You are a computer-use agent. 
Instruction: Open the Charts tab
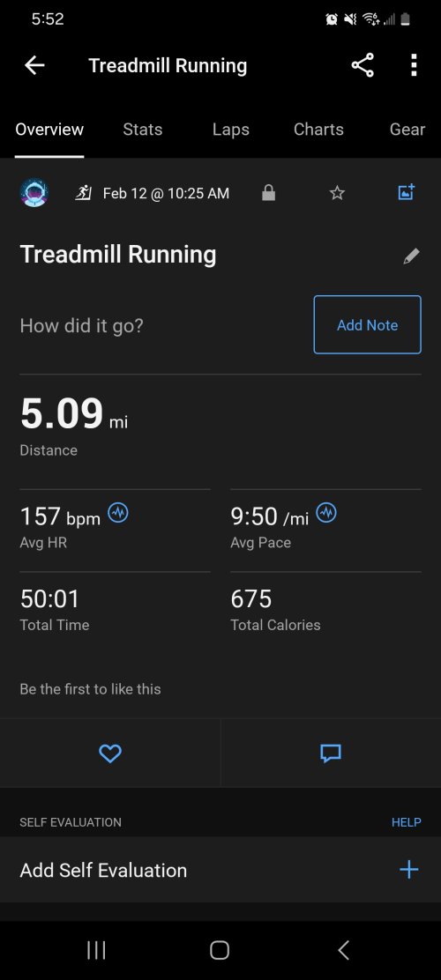318,130
